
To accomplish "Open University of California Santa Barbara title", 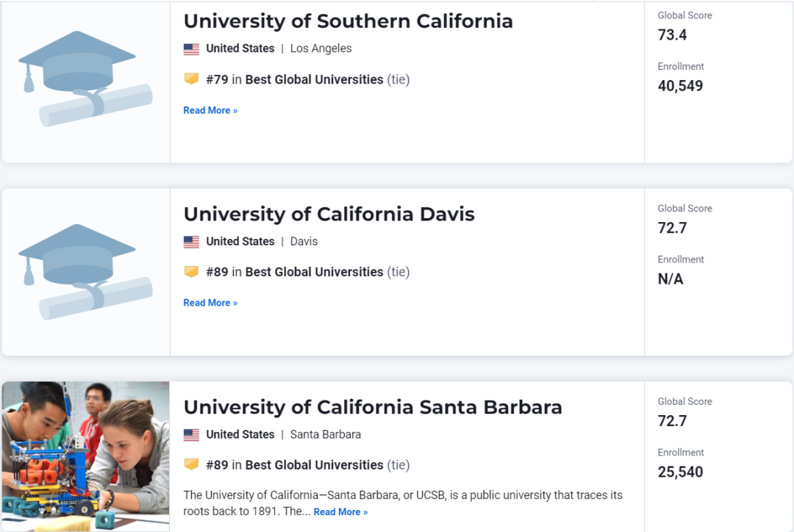I will 373,407.
